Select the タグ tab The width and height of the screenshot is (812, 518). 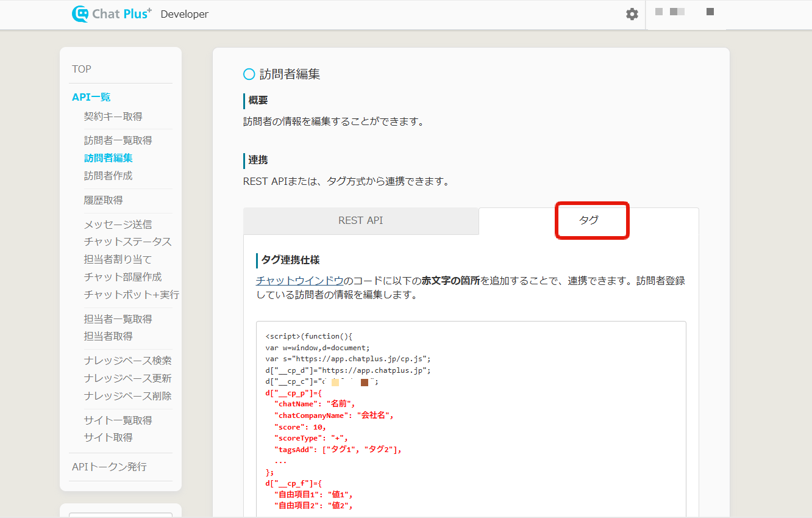coord(588,221)
